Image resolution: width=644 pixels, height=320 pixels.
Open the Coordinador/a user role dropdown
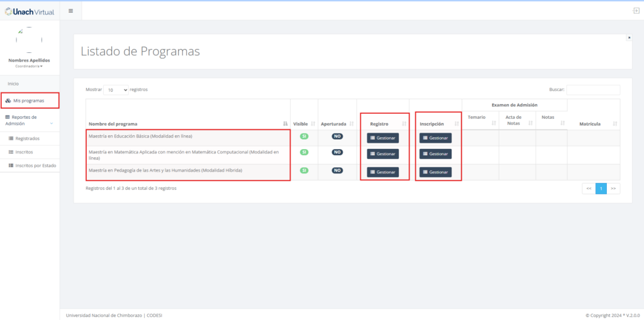[29, 66]
